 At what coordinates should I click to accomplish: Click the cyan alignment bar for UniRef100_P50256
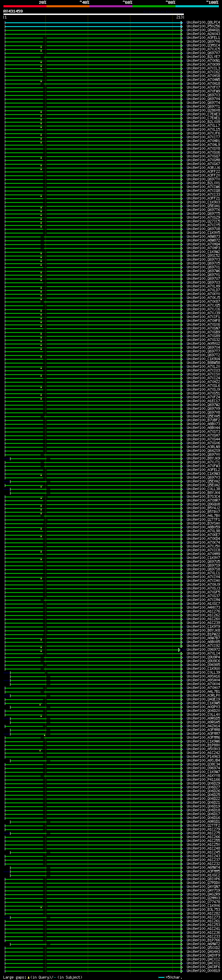93,27
